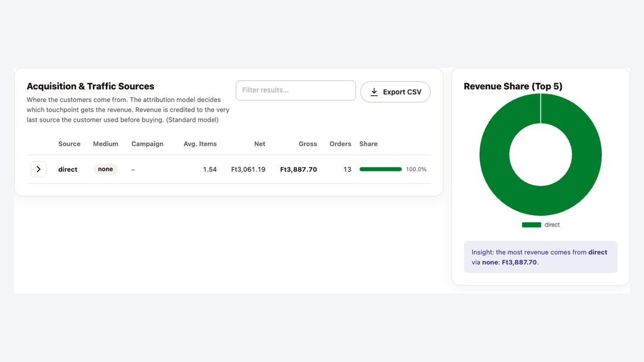Click the campaign dash cell for direct

133,170
